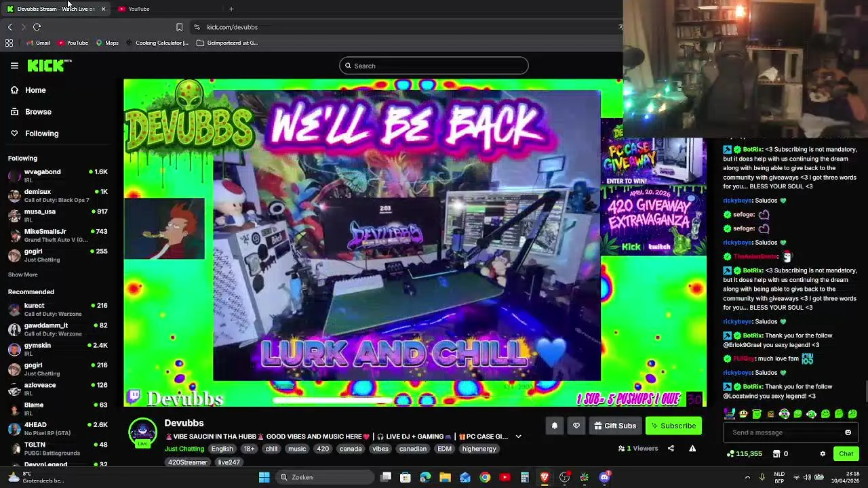Viewport: 868px width, 488px height.
Task: Click the chill tag
Action: [271, 449]
